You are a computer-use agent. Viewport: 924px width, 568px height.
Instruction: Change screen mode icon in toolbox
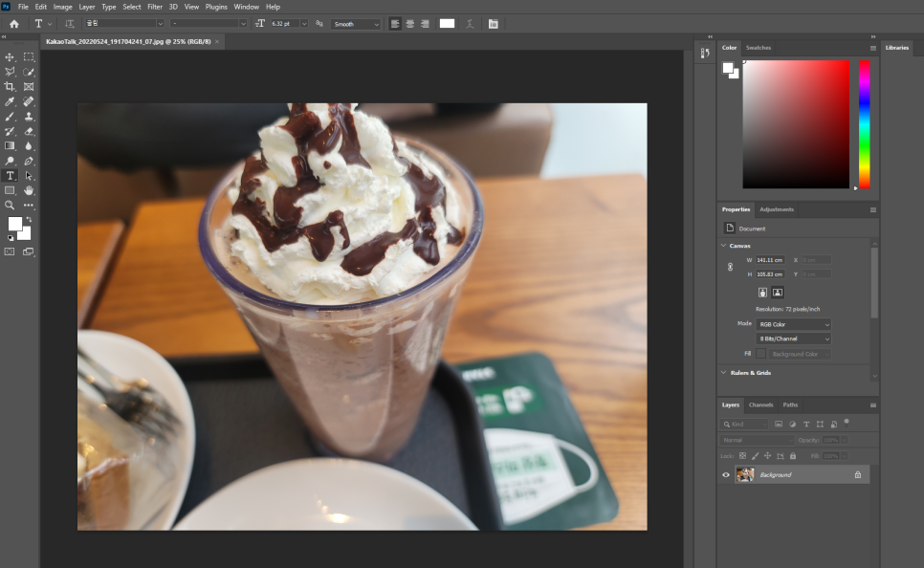pyautogui.click(x=29, y=251)
